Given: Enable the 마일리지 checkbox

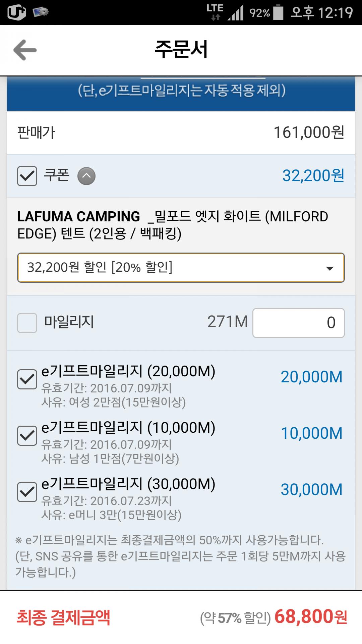Looking at the screenshot, I should 27,323.
